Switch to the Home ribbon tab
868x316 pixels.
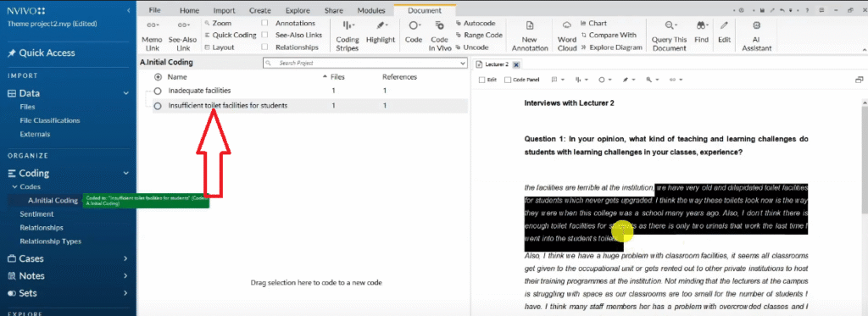click(189, 10)
